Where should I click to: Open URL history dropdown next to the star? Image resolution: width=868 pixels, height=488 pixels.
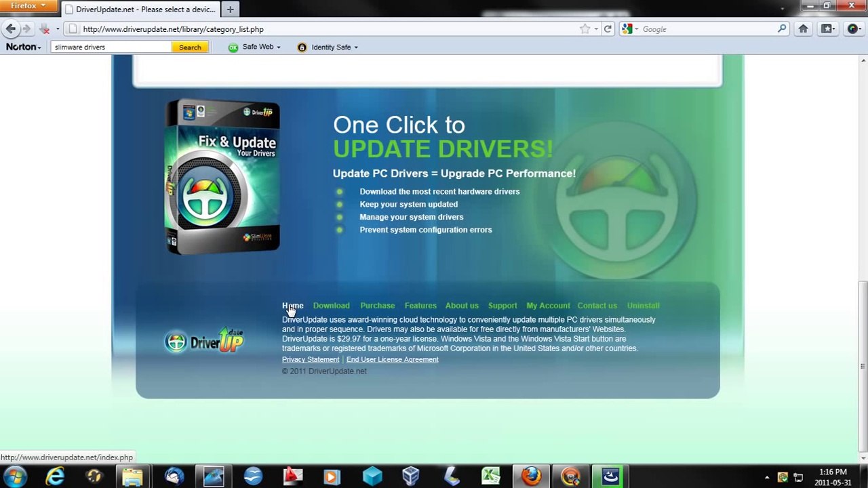pos(596,29)
